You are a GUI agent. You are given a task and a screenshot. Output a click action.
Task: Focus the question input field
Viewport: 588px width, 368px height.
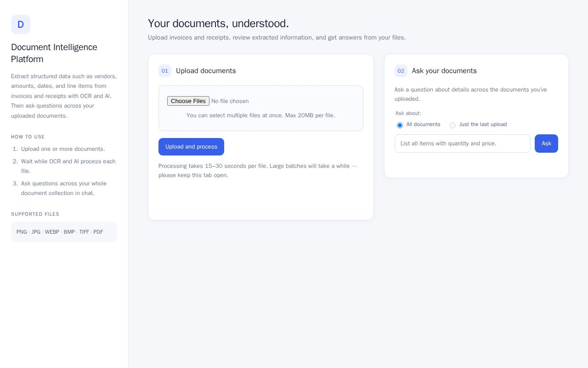(462, 144)
